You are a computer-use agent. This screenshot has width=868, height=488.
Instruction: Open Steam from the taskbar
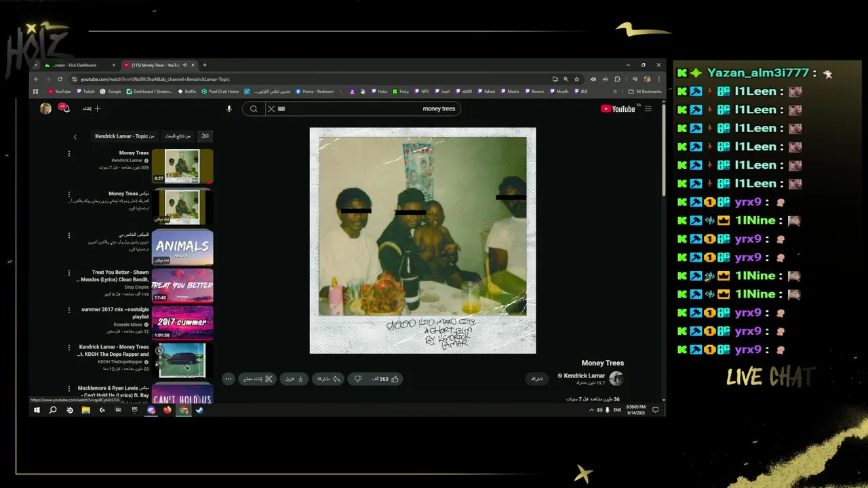coord(200,410)
